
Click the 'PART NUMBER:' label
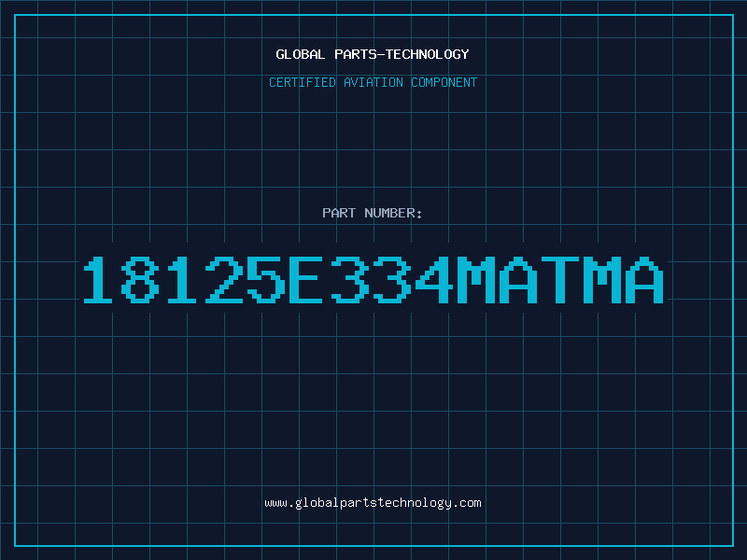click(x=373, y=213)
